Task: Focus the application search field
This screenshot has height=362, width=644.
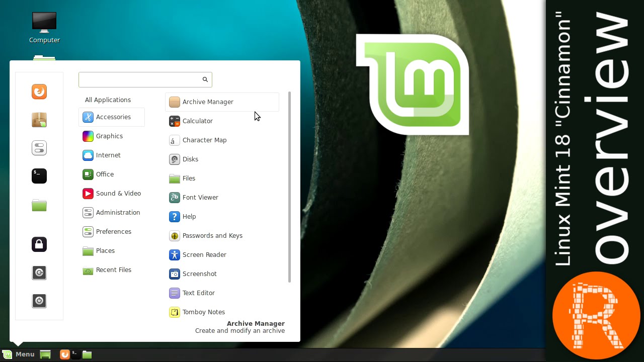Action: pyautogui.click(x=145, y=79)
